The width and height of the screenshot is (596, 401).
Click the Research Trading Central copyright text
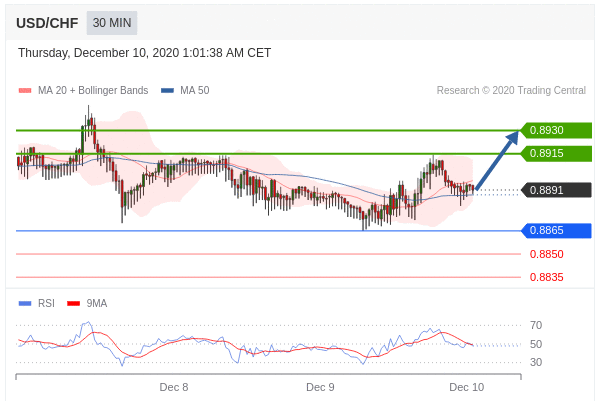coord(511,90)
